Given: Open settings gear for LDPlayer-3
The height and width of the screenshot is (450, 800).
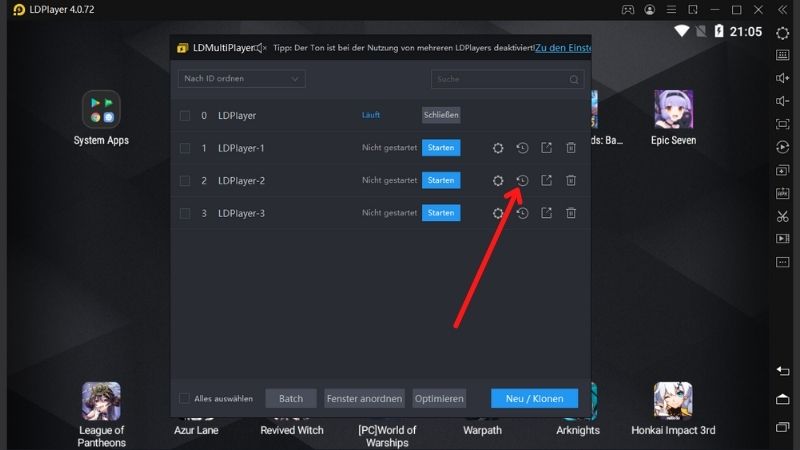Looking at the screenshot, I should click(498, 213).
